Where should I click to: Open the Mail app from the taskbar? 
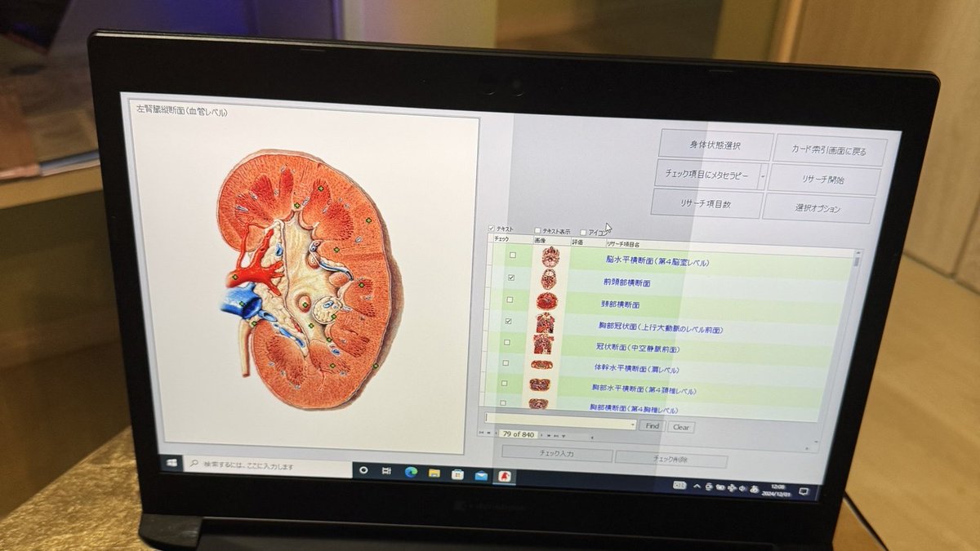click(481, 474)
